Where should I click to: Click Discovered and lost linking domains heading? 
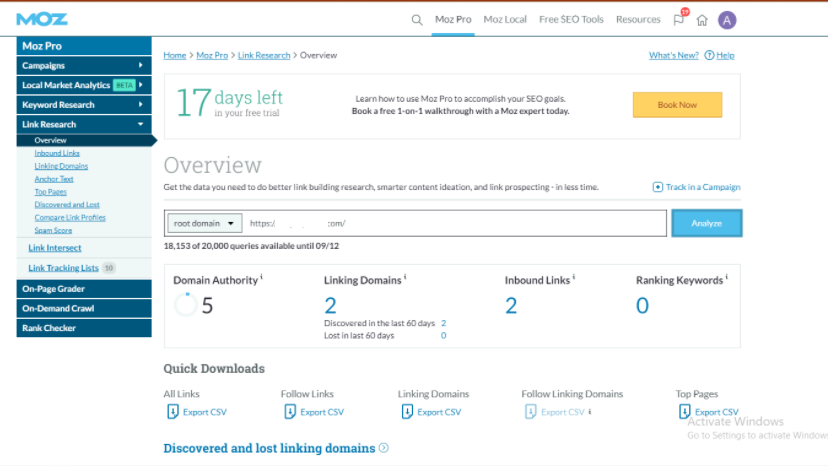(269, 448)
